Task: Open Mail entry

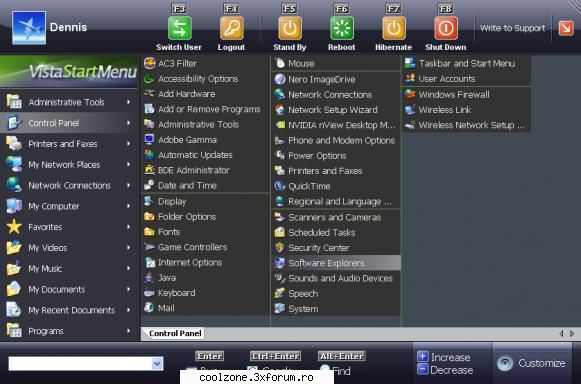Action: [206, 308]
